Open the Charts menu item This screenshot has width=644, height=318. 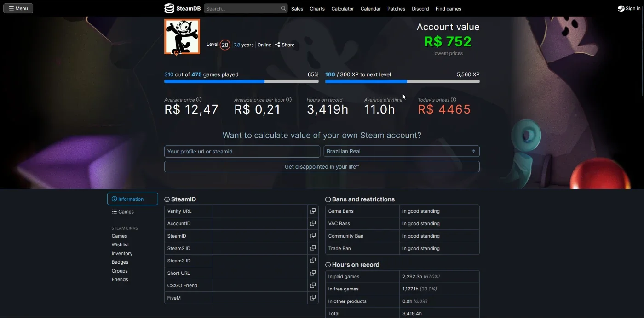(x=317, y=9)
